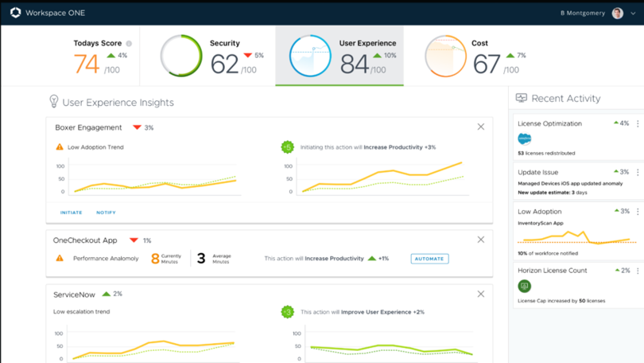This screenshot has height=363, width=644.
Task: Click the Boxer productivity projection chart
Action: 376,178
